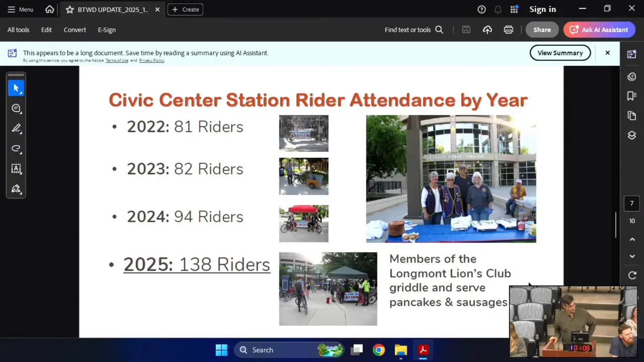
Task: Switch to the BTWD UPDATE_2025 tab
Action: 112,9
